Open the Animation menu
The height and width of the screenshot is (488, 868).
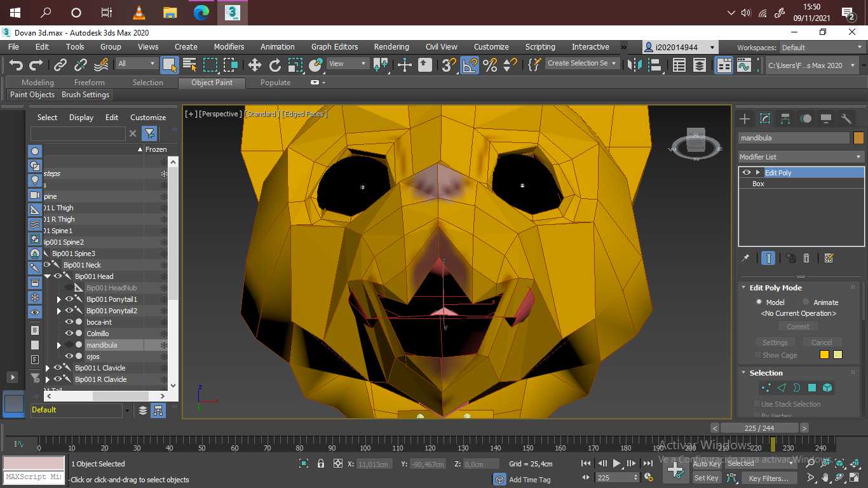[278, 47]
